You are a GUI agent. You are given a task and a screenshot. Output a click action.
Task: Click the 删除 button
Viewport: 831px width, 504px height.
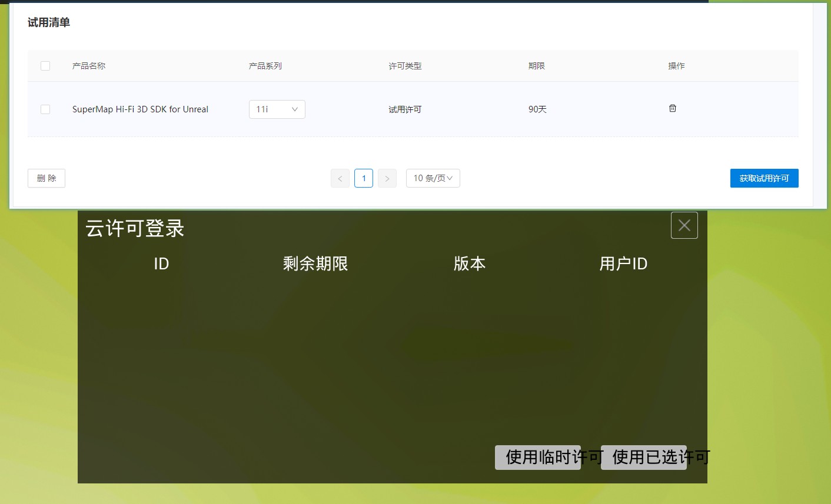click(x=46, y=178)
